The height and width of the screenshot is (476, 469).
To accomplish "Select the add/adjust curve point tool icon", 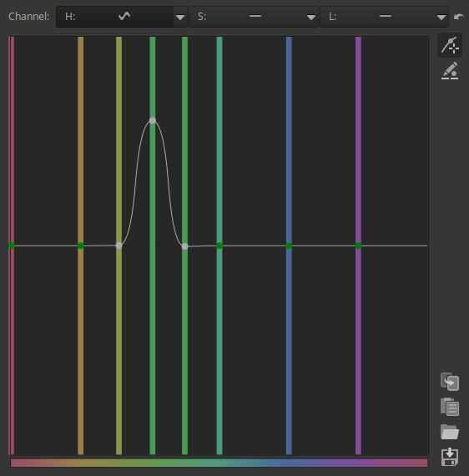I will (450, 45).
